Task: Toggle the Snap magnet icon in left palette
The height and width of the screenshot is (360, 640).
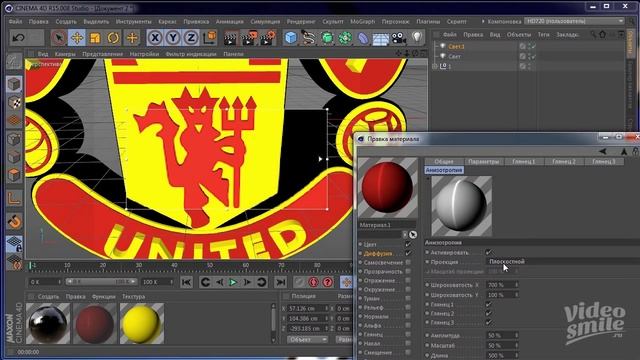Action: [x=14, y=222]
